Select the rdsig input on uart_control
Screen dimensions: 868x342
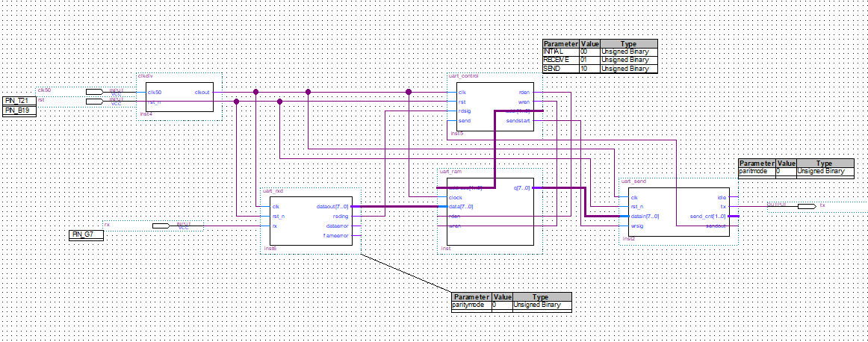pos(465,111)
